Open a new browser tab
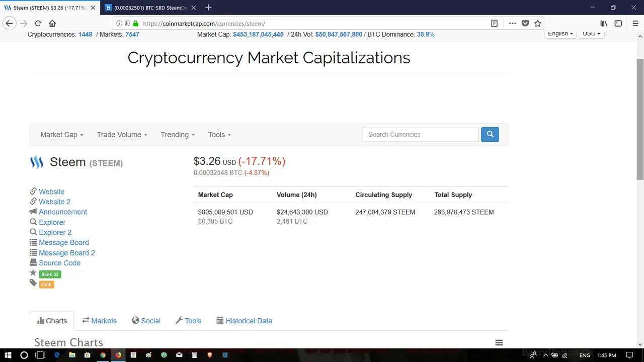This screenshot has height=362, width=644. (x=208, y=8)
